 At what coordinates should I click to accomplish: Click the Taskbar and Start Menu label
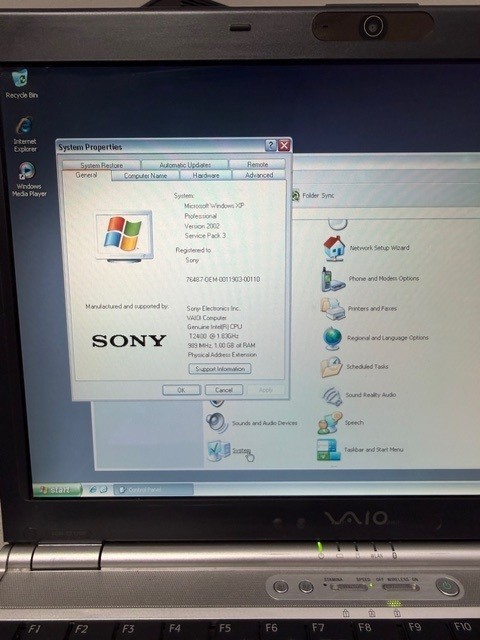pyautogui.click(x=373, y=449)
